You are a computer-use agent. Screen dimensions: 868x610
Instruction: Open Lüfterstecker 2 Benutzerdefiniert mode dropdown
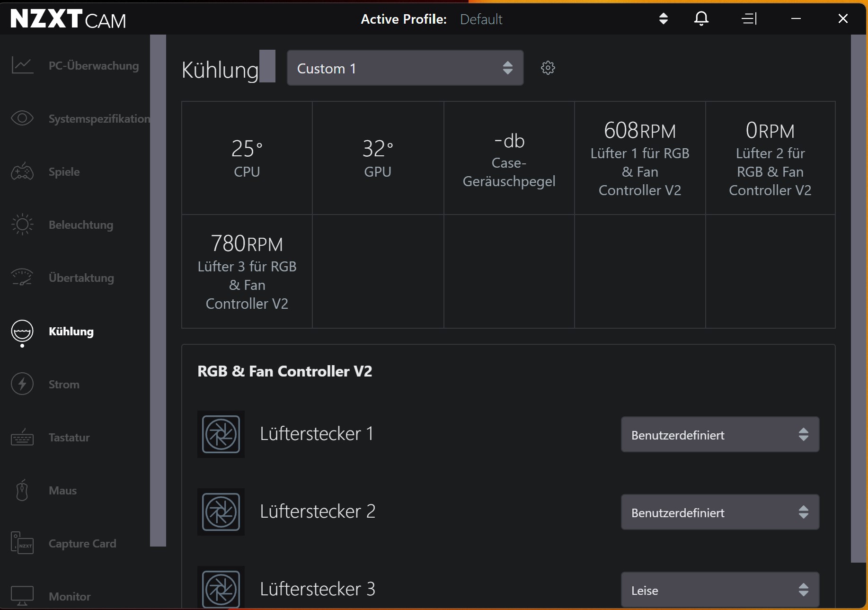point(720,512)
